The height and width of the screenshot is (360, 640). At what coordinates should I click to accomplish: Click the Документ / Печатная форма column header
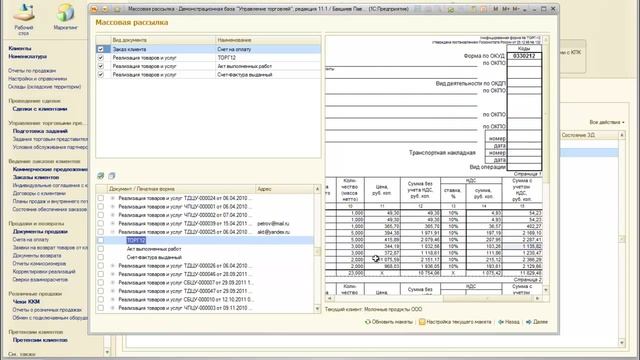click(x=180, y=189)
